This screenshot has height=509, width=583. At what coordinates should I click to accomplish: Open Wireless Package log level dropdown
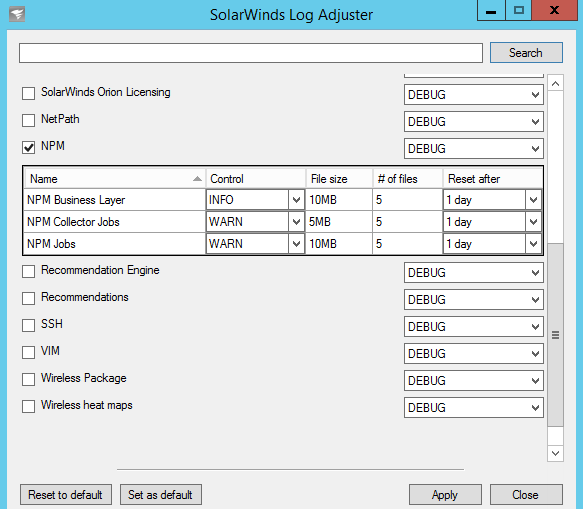(x=474, y=381)
